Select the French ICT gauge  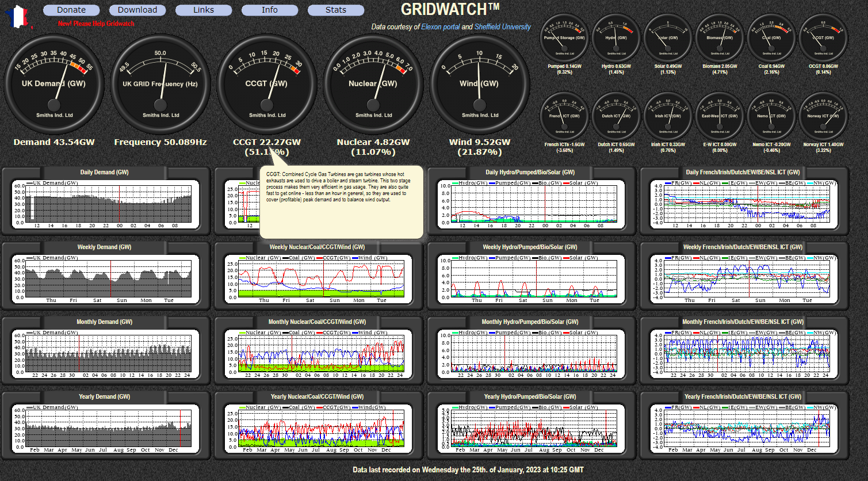(x=565, y=116)
